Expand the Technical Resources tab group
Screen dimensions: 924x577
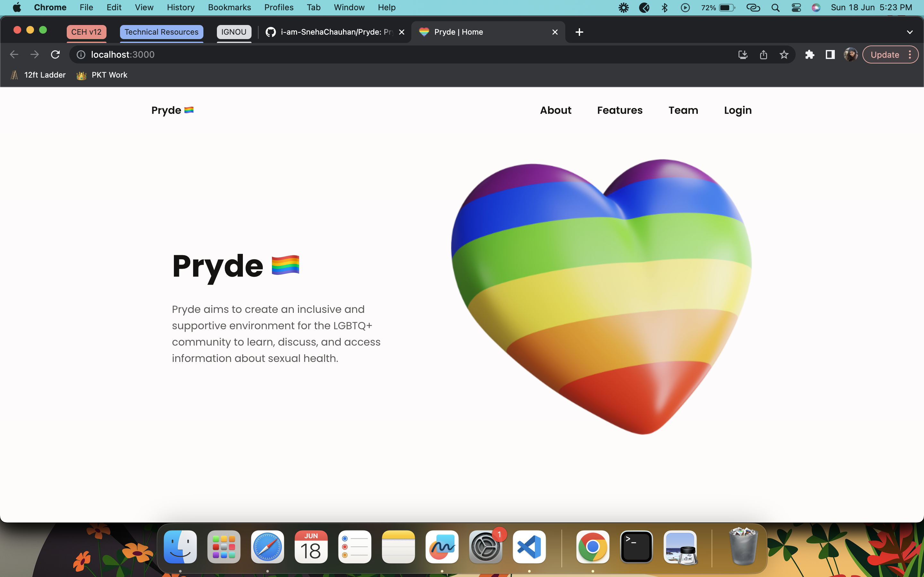pyautogui.click(x=161, y=32)
